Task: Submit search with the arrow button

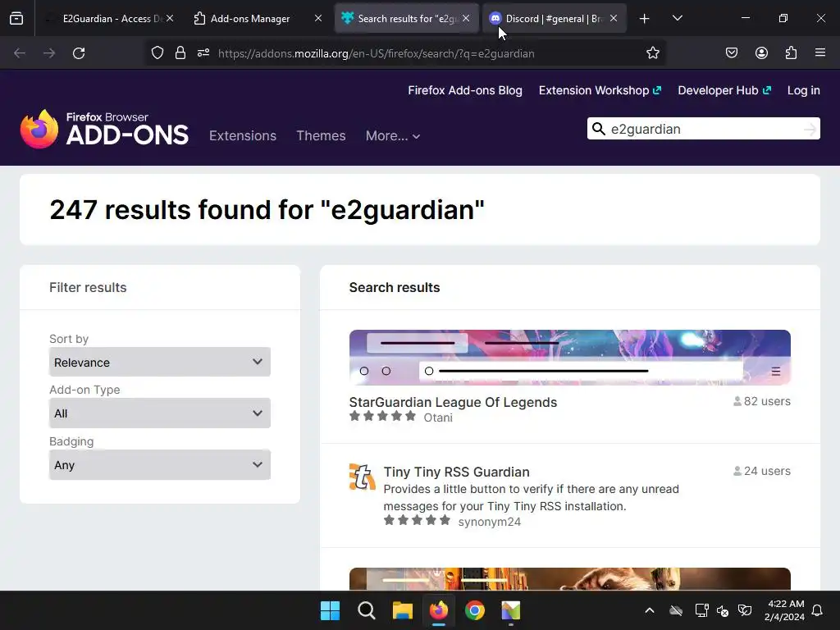Action: tap(810, 129)
